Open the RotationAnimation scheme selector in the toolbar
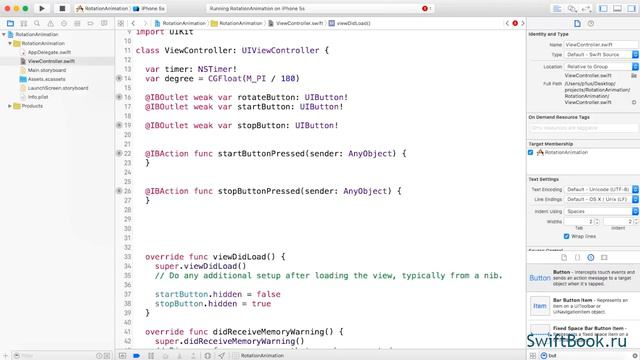Image resolution: width=640 pixels, height=360 pixels. [x=102, y=8]
